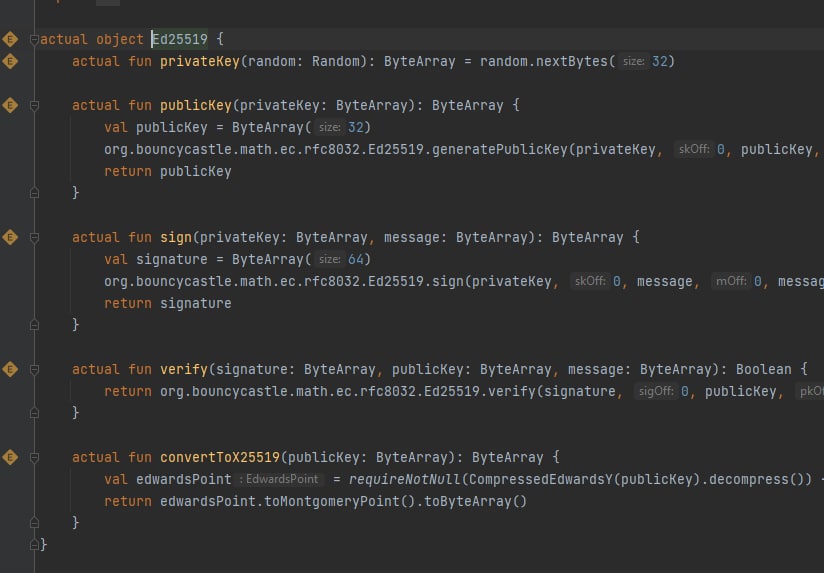Click the EdwardsPoint type inlay hint
Image resolution: width=824 pixels, height=573 pixels.
pyautogui.click(x=279, y=479)
